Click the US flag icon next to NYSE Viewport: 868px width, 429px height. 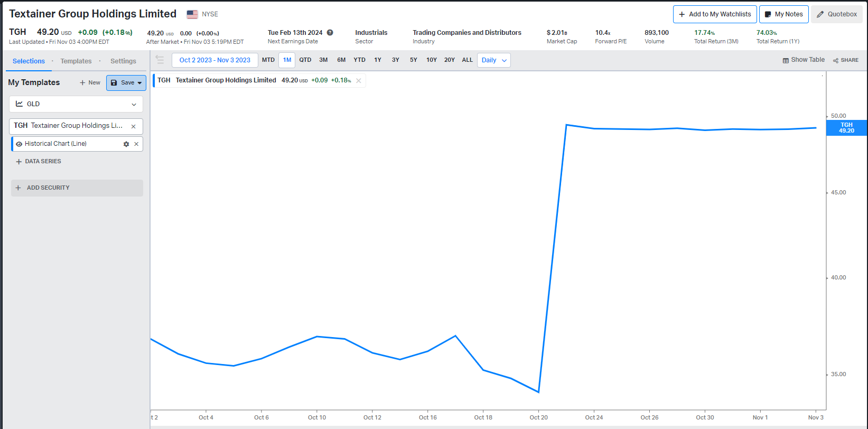[x=192, y=14]
